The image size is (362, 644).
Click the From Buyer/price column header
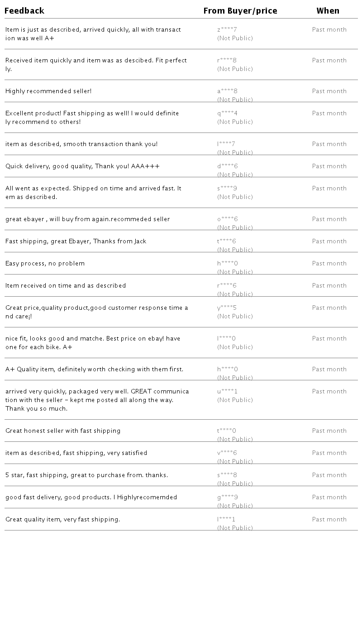tap(240, 11)
